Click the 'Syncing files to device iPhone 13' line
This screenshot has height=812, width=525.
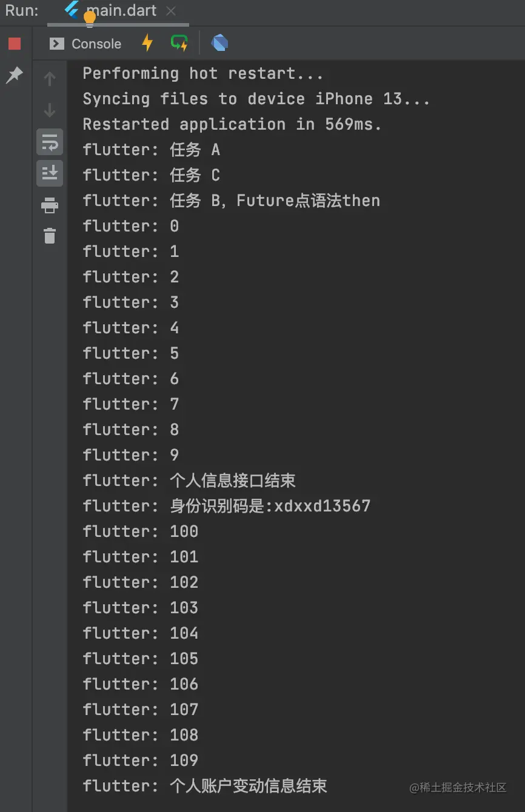[x=256, y=99]
